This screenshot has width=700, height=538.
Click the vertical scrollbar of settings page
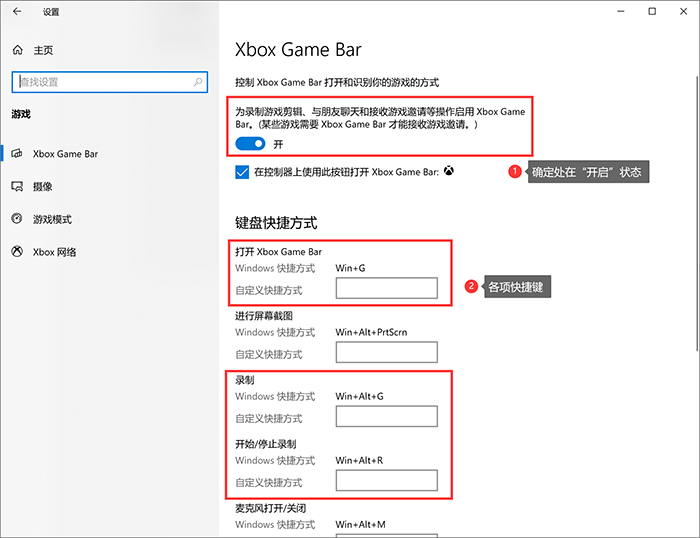pyautogui.click(x=696, y=213)
